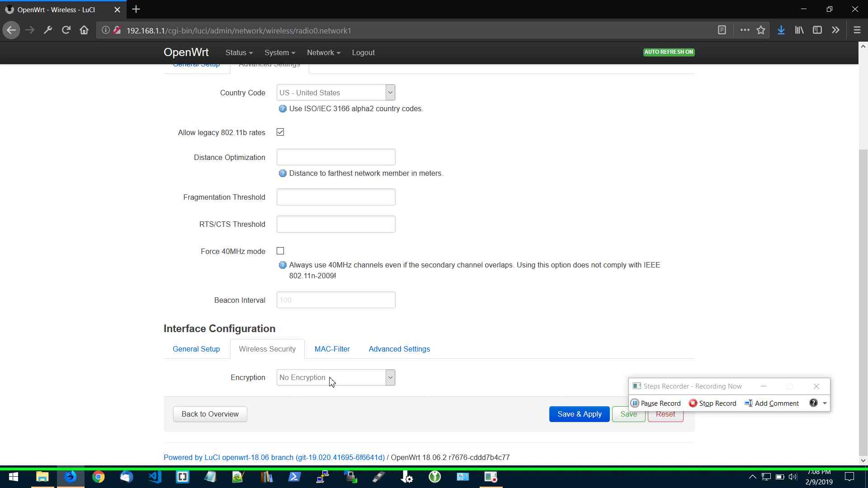Show more toolbar tools chevron
This screenshot has height=488, width=868.
tap(835, 30)
